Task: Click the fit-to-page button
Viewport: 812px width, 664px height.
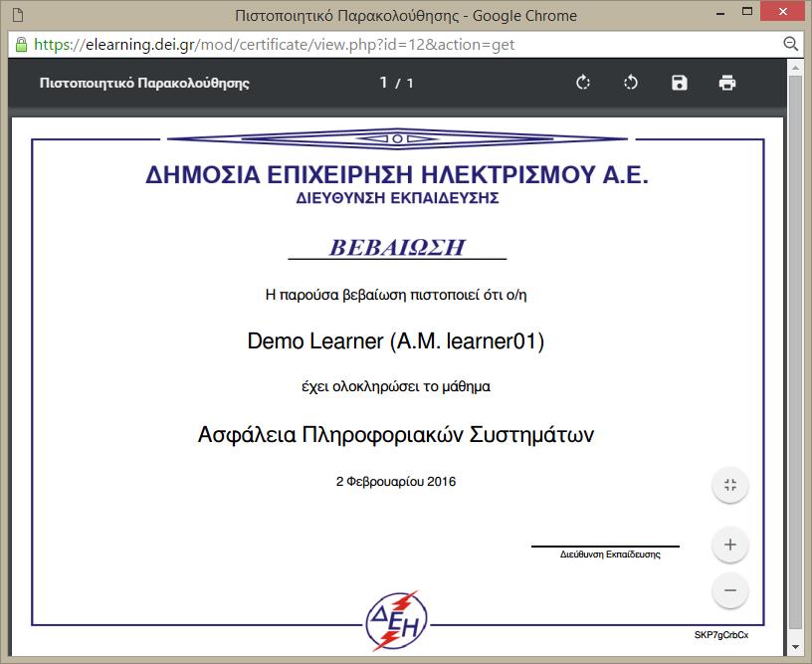Action: 730,485
